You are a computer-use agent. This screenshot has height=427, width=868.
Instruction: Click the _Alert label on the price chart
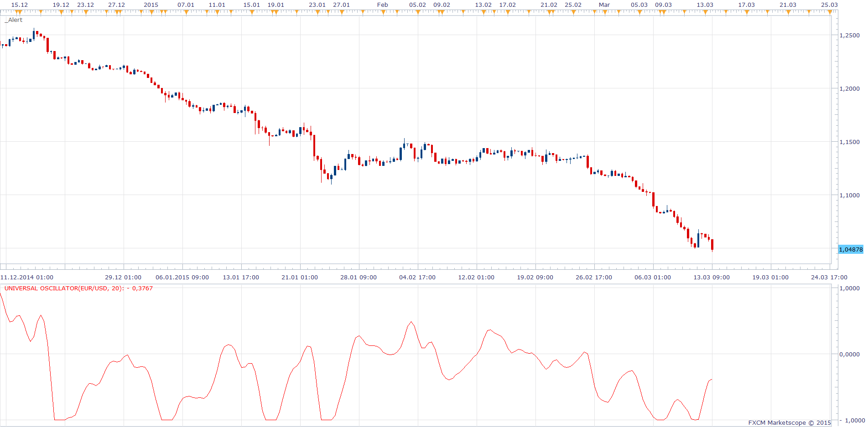[14, 20]
